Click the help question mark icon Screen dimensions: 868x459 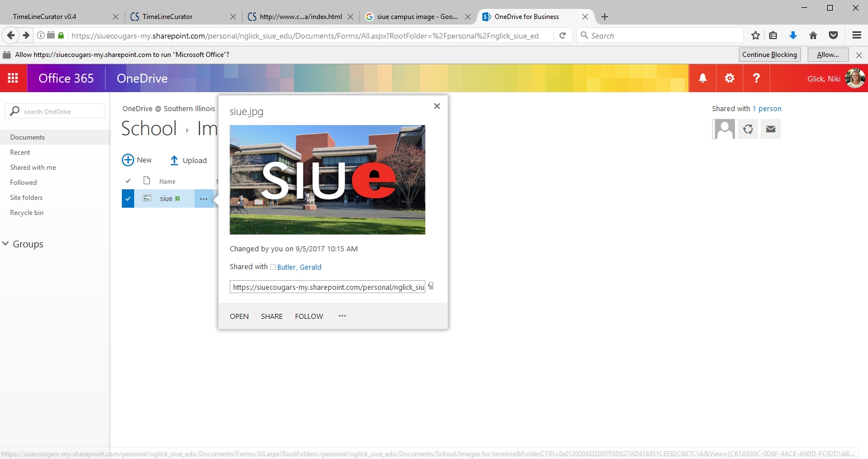756,78
